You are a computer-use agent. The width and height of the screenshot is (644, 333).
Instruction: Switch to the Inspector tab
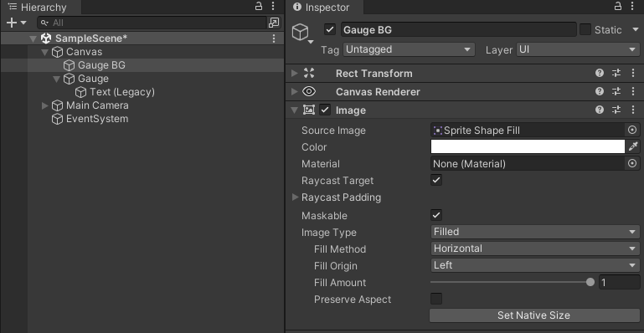pos(325,7)
